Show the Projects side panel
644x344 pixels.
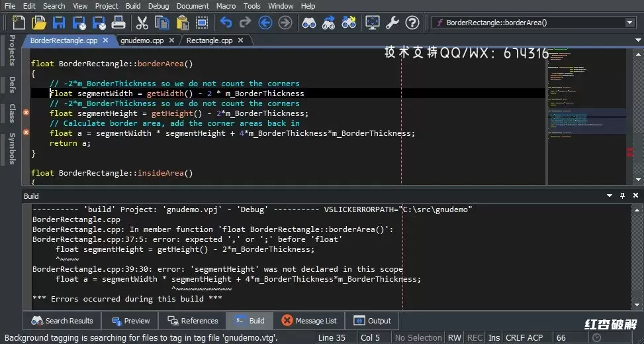[x=12, y=50]
